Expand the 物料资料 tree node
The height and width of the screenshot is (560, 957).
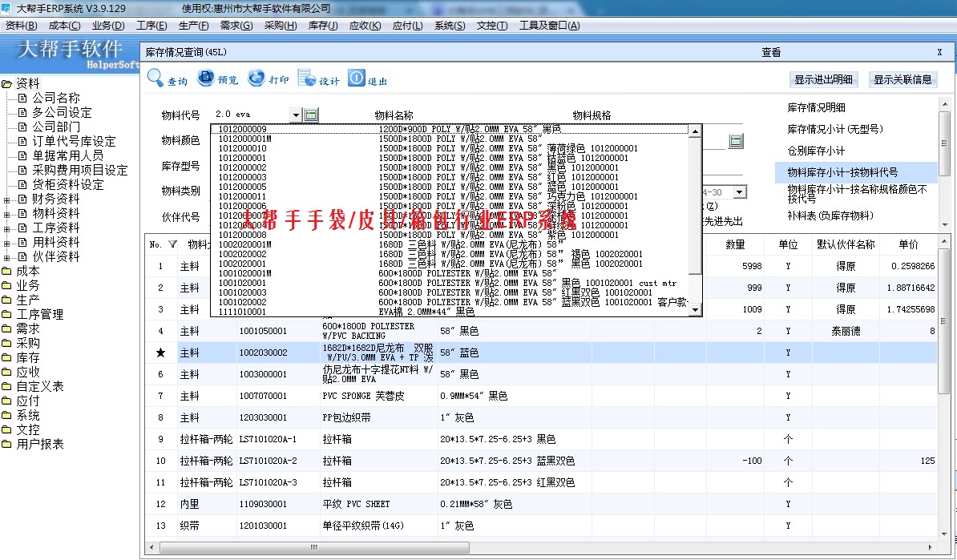6,214
